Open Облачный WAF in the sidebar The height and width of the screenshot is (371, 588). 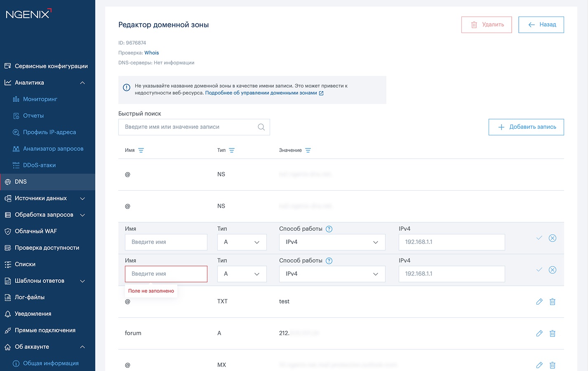pyautogui.click(x=36, y=231)
